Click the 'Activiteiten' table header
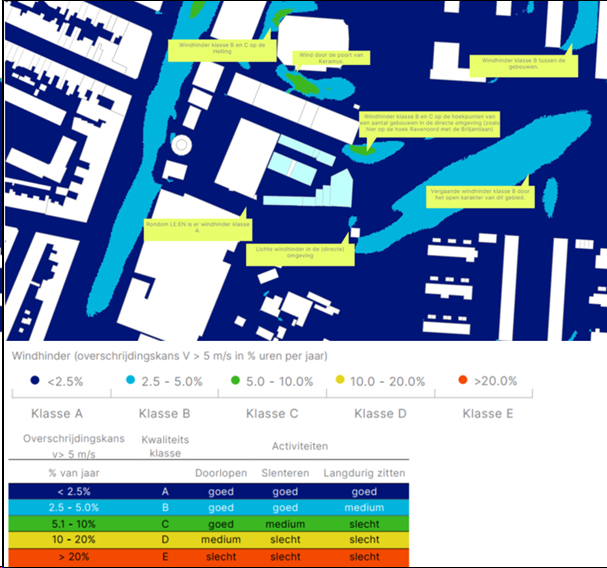The image size is (607, 568). 300,446
